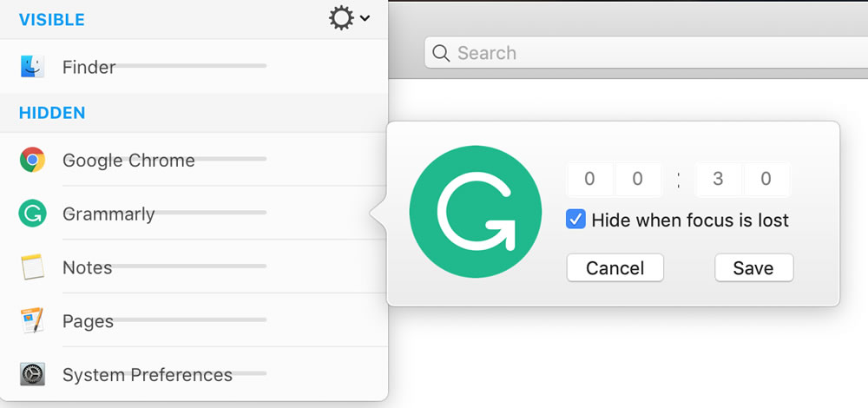Click the Search input field
This screenshot has height=408, width=868.
(646, 53)
